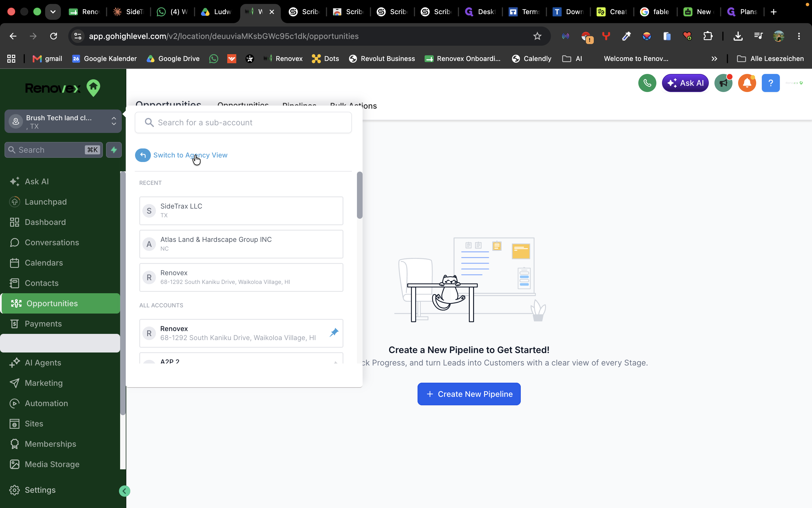The width and height of the screenshot is (812, 508).
Task: Open AI Agents section
Action: [60, 363]
